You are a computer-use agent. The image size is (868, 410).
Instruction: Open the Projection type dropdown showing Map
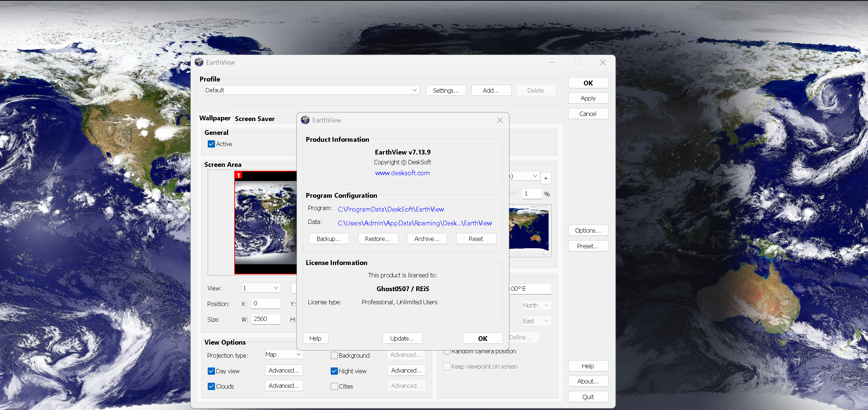[284, 354]
